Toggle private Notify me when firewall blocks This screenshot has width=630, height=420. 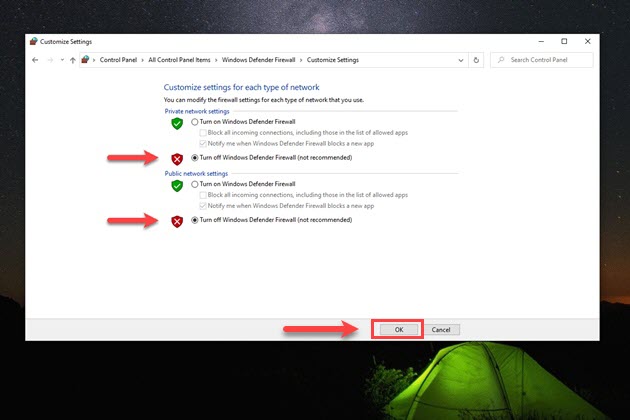[203, 143]
